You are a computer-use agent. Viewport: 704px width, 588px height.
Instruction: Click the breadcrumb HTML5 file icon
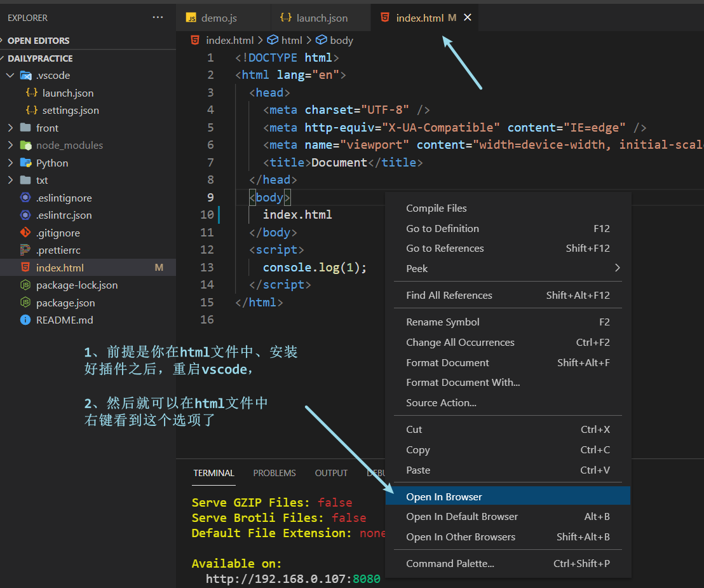(195, 40)
